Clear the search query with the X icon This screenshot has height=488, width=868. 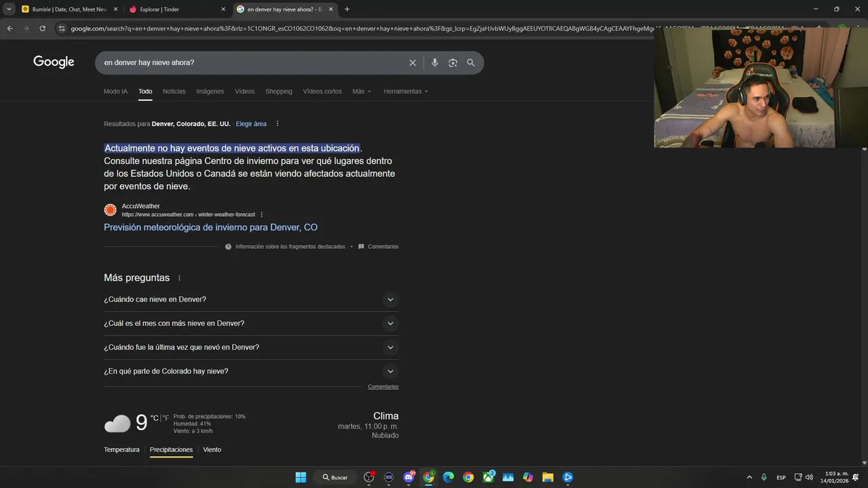coord(412,62)
